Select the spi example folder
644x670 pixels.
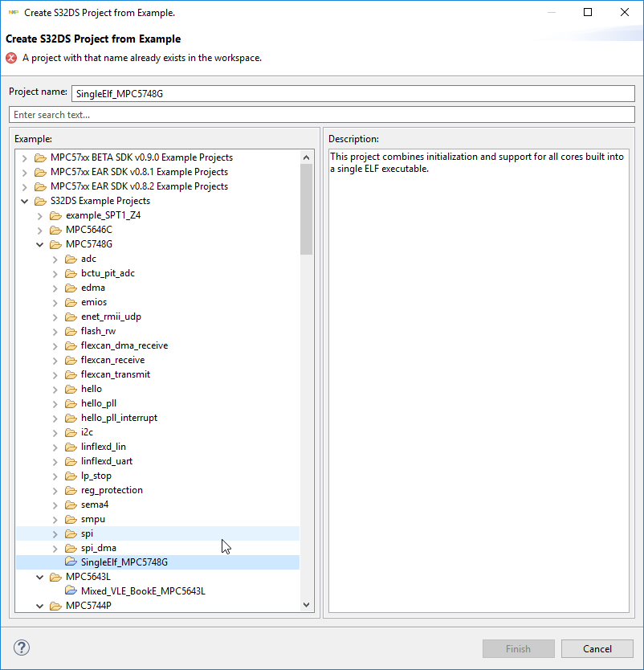(x=87, y=533)
